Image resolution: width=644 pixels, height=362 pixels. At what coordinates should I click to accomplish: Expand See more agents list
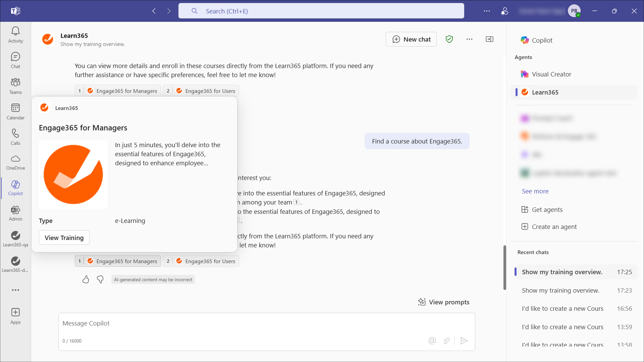535,191
